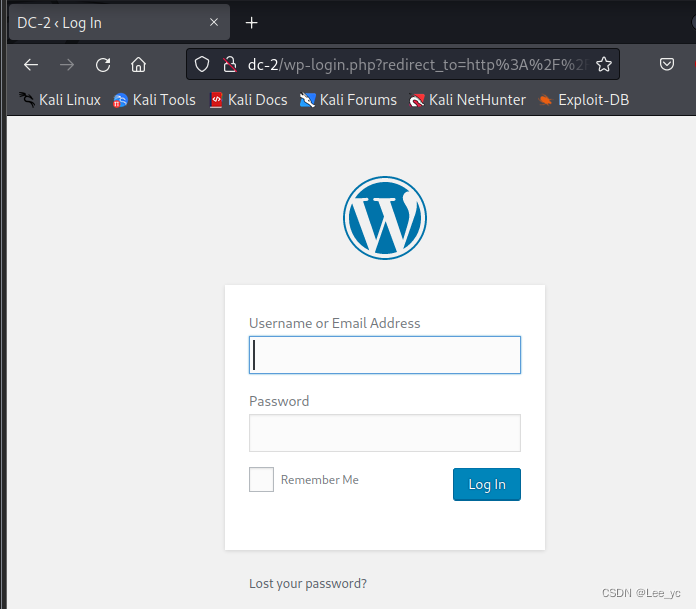Open the Exploit-DB bookmark
Screen dimensions: 696x609
pos(584,100)
